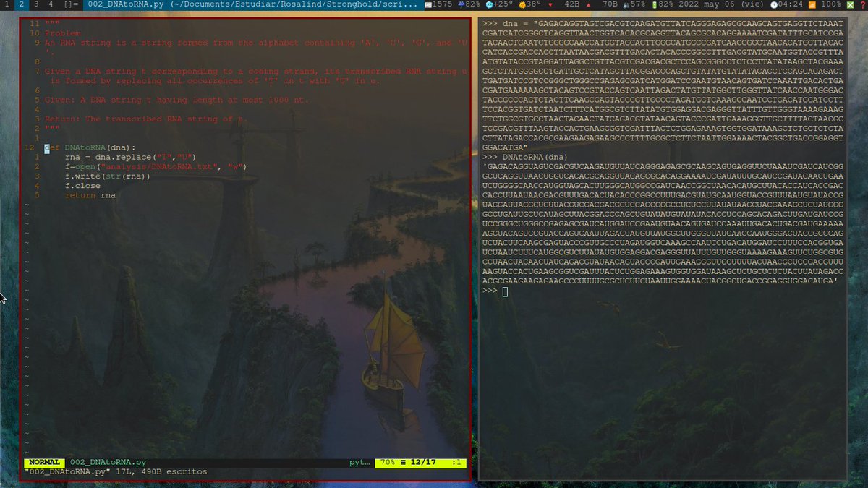This screenshot has width=868, height=488.
Task: Click the memory usage icon showing 1575
Action: click(429, 4)
